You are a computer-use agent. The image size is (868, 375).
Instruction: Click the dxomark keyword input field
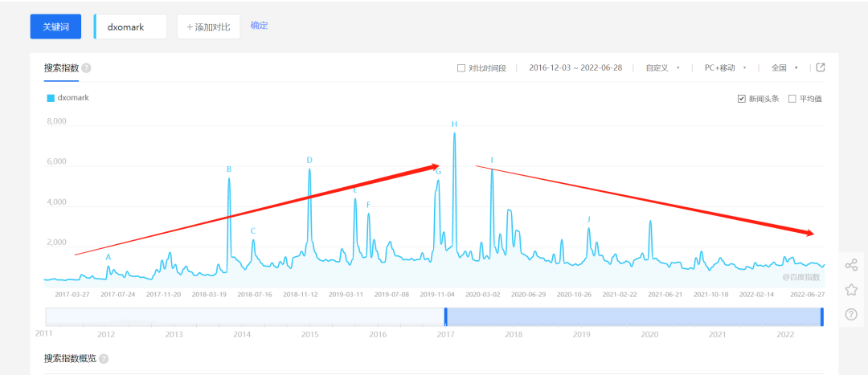(131, 26)
